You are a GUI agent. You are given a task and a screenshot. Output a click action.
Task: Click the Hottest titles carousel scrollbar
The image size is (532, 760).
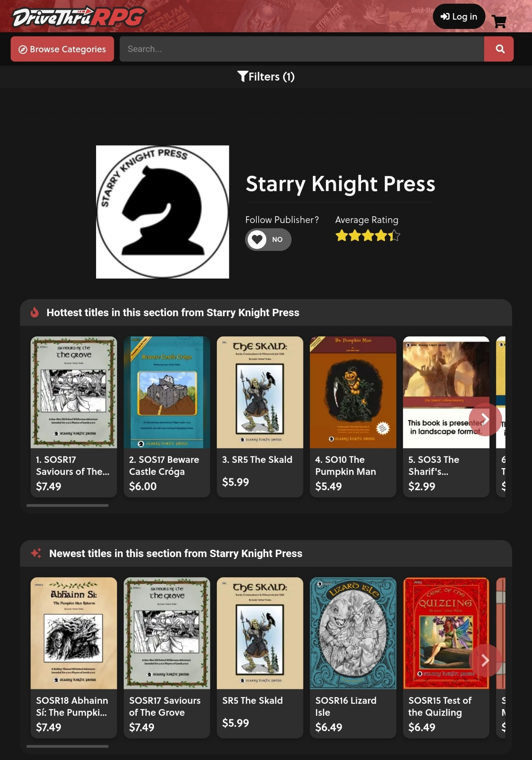[x=68, y=505]
